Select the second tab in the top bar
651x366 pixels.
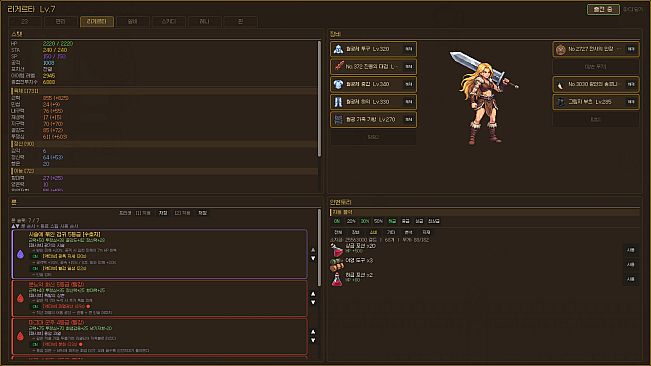tap(61, 22)
